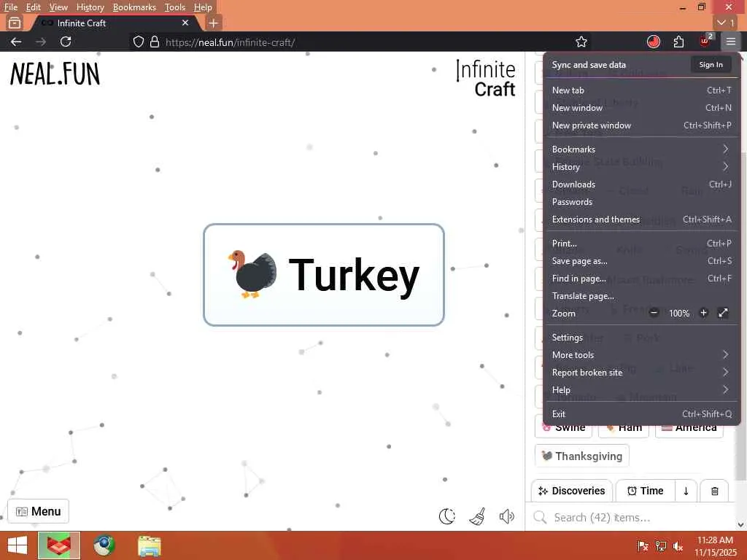Open the red app on the taskbar
Viewport: 747px width, 560px height.
tap(59, 545)
